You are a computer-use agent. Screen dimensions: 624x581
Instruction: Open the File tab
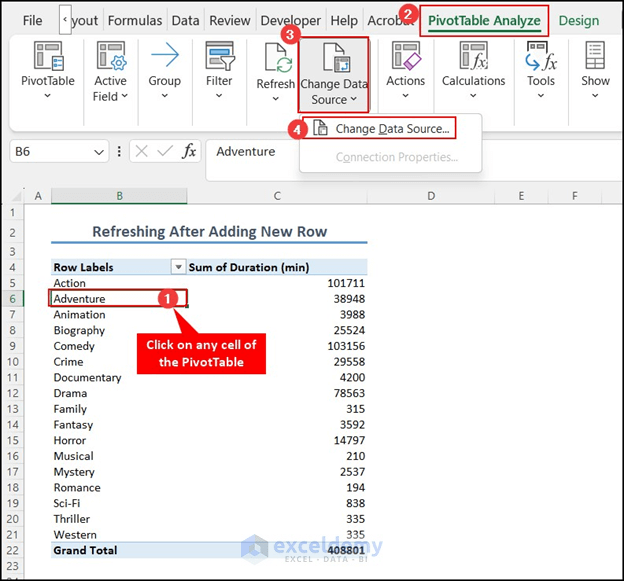pos(32,21)
